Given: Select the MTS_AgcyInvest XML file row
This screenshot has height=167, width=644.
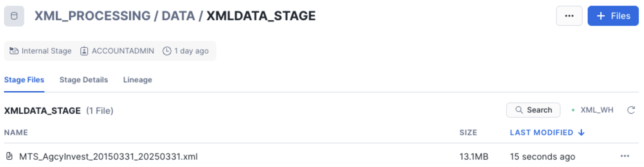Looking at the screenshot, I should tap(108, 157).
